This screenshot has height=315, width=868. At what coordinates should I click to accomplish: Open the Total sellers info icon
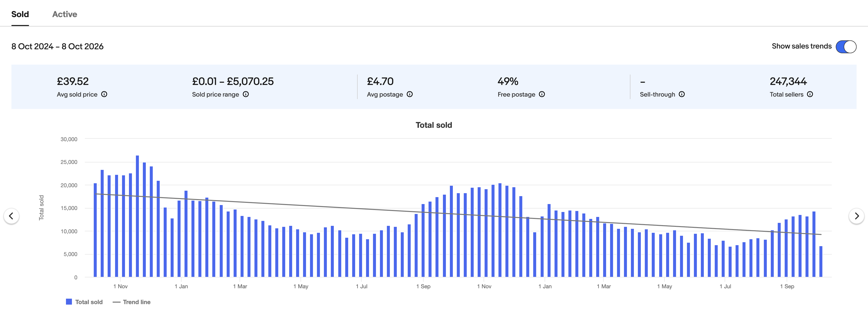[810, 94]
